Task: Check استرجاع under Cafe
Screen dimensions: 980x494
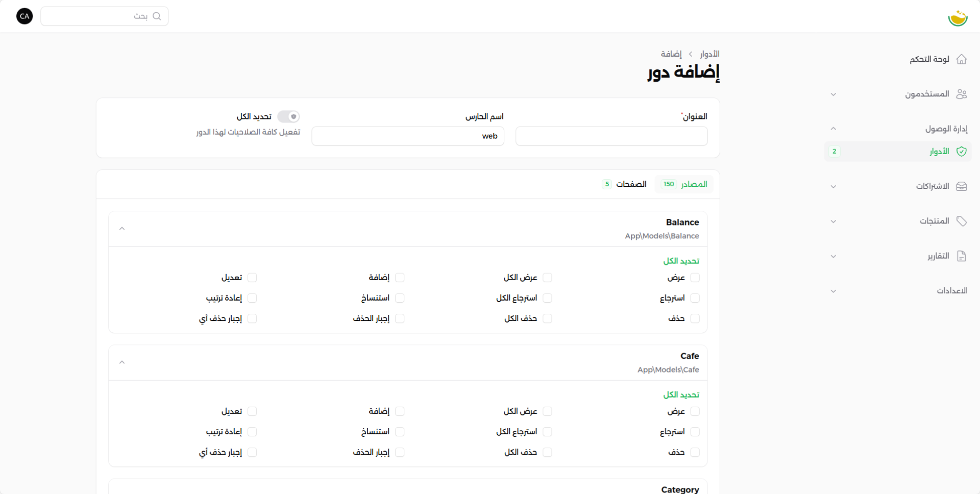Action: click(x=695, y=432)
